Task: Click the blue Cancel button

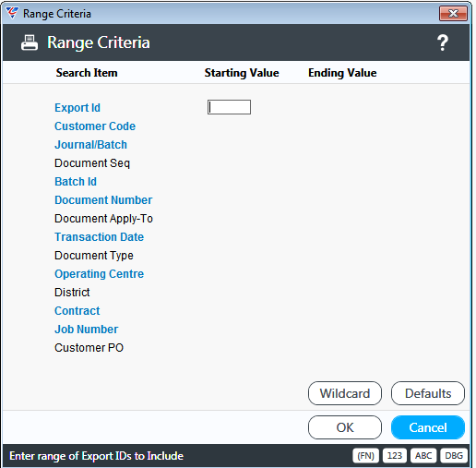Action: point(428,427)
